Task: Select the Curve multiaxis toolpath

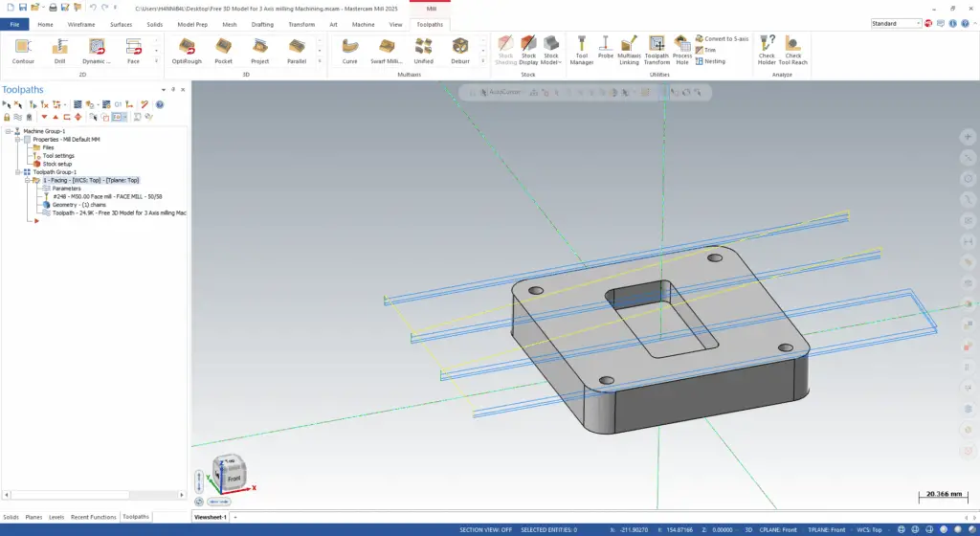Action: [350, 52]
